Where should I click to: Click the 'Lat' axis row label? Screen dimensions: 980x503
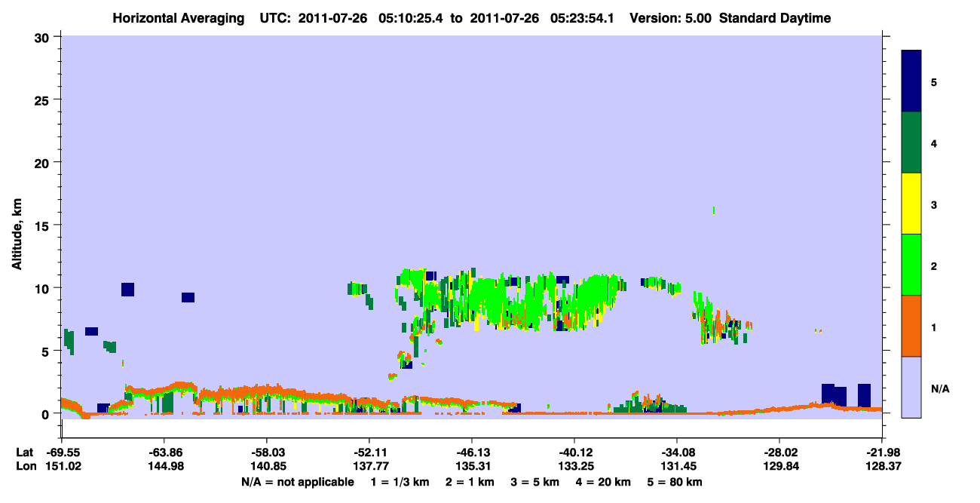pos(24,452)
